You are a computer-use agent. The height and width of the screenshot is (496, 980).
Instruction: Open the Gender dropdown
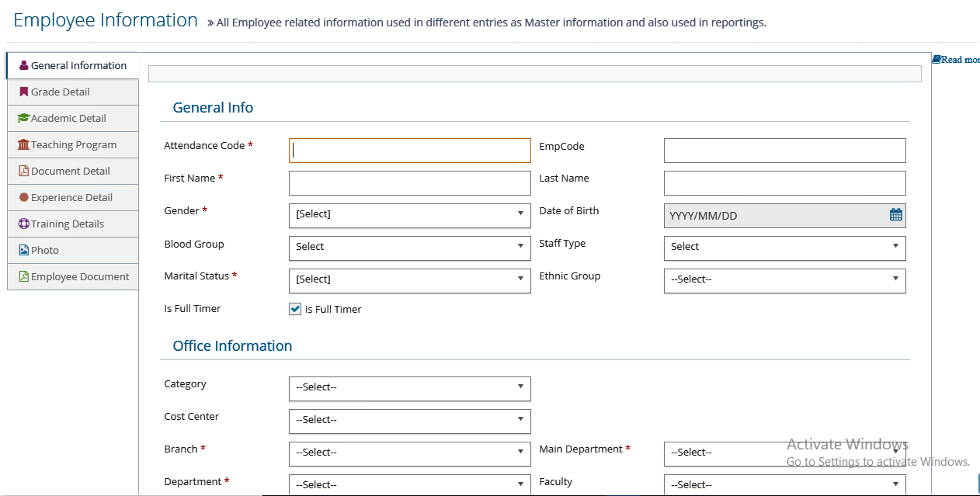tap(410, 216)
